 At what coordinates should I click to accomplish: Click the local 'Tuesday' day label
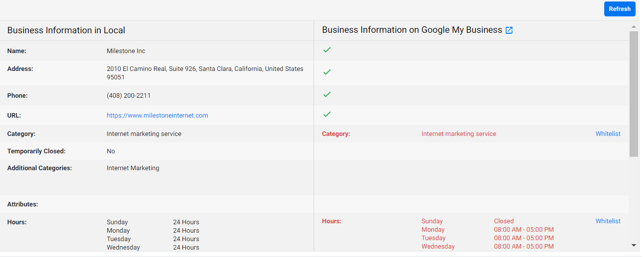pyautogui.click(x=119, y=239)
